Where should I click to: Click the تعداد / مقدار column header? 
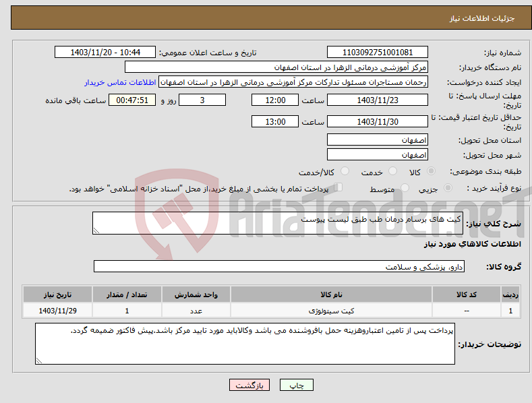(127, 294)
